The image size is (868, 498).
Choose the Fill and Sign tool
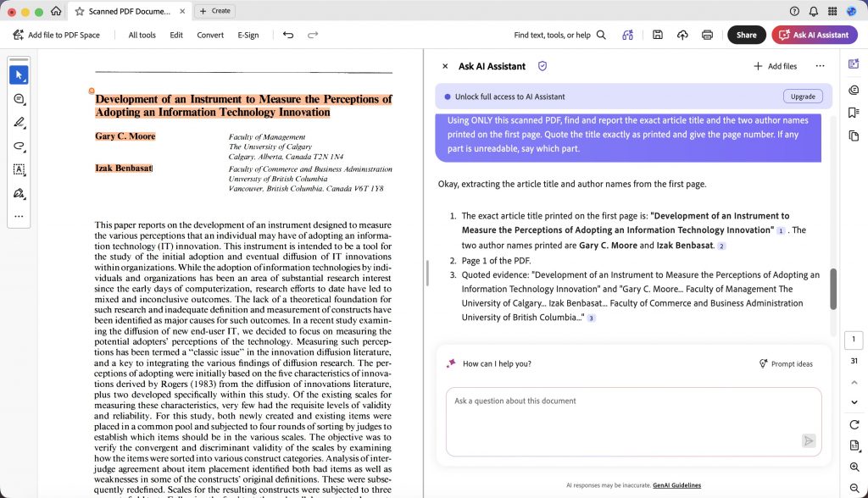click(x=19, y=193)
